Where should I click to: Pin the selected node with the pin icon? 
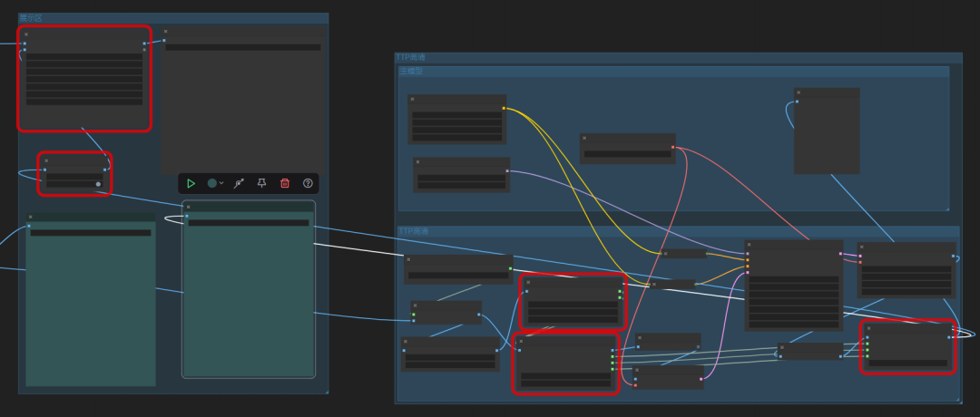pos(261,183)
